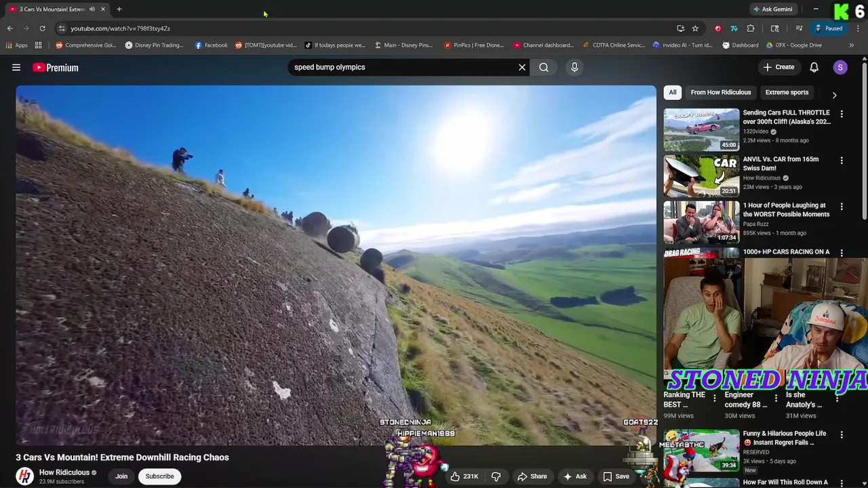Open invideo AI bookmark
Screen dimensions: 868x488
[x=682, y=45]
